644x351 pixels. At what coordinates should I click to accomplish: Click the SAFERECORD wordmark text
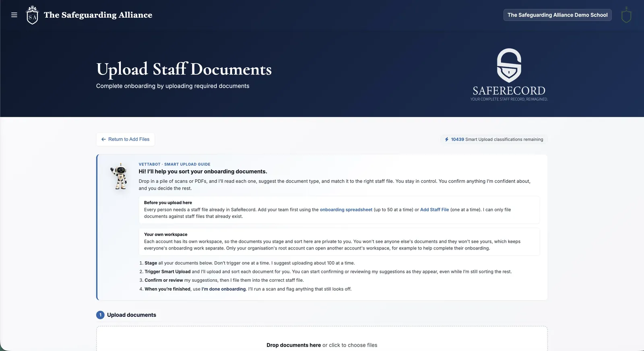(509, 91)
